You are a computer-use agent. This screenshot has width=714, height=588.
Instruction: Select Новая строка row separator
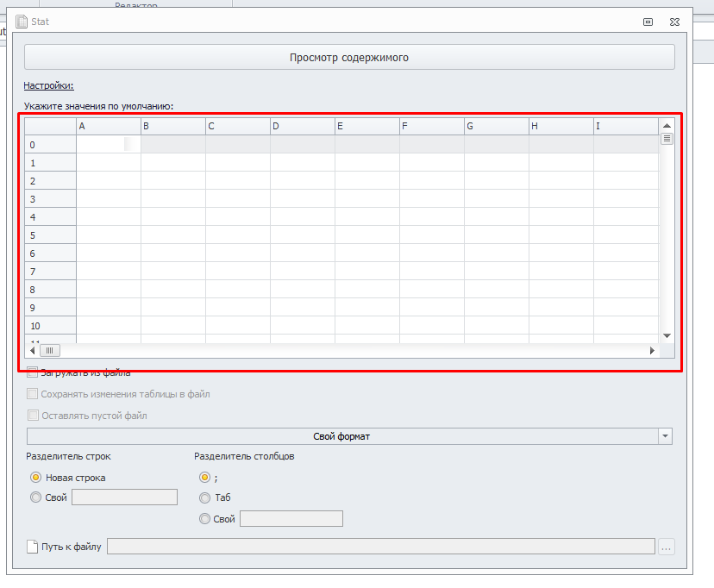[35, 478]
